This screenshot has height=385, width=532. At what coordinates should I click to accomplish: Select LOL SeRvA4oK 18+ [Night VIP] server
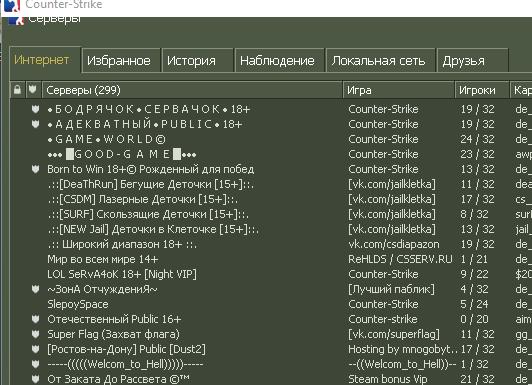click(122, 274)
